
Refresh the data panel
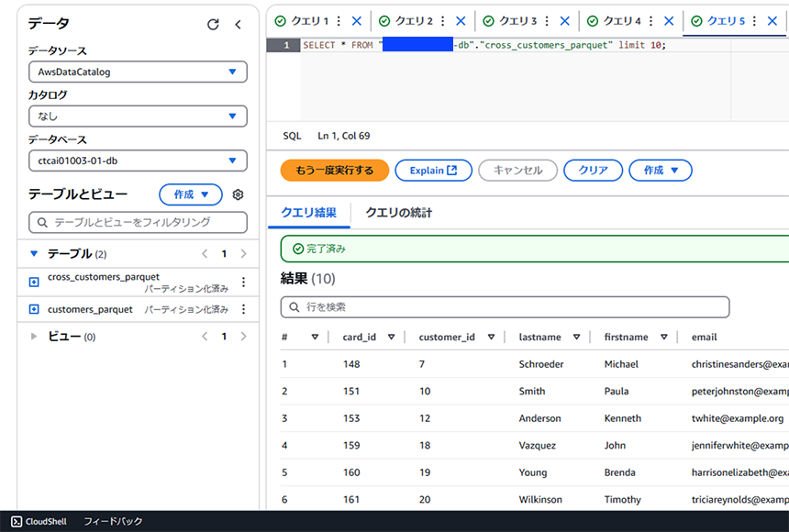coord(213,24)
